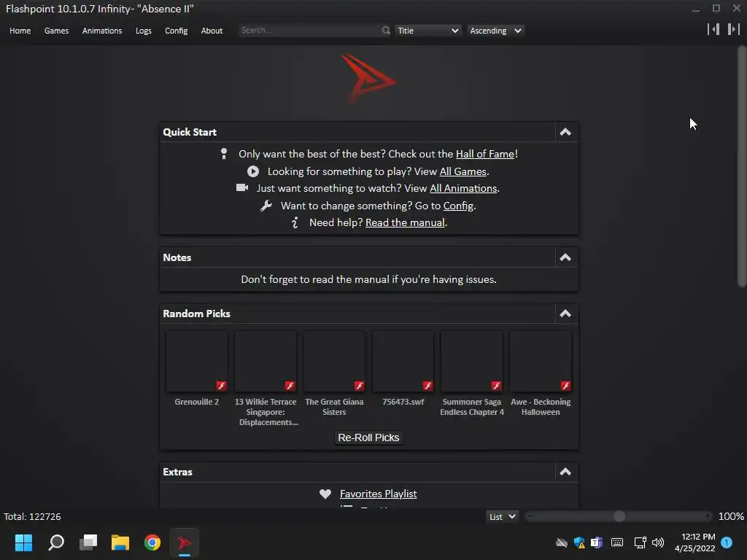Open the Logs tab
The width and height of the screenshot is (747, 560).
pos(144,31)
